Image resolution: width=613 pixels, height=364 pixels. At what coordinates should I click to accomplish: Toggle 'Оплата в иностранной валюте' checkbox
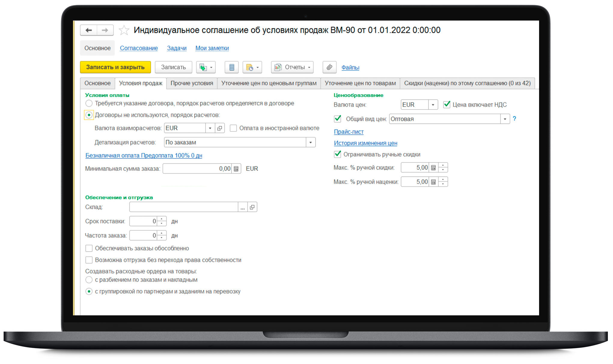[x=233, y=128]
